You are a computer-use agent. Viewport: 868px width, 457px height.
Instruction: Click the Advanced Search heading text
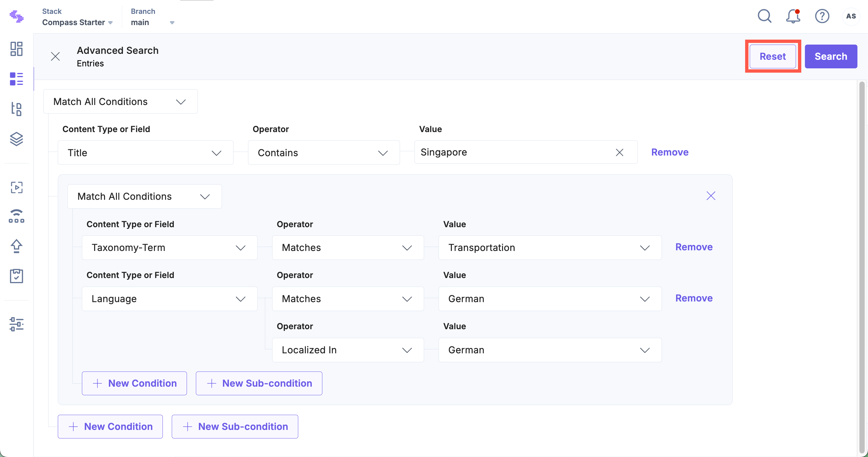tap(118, 51)
